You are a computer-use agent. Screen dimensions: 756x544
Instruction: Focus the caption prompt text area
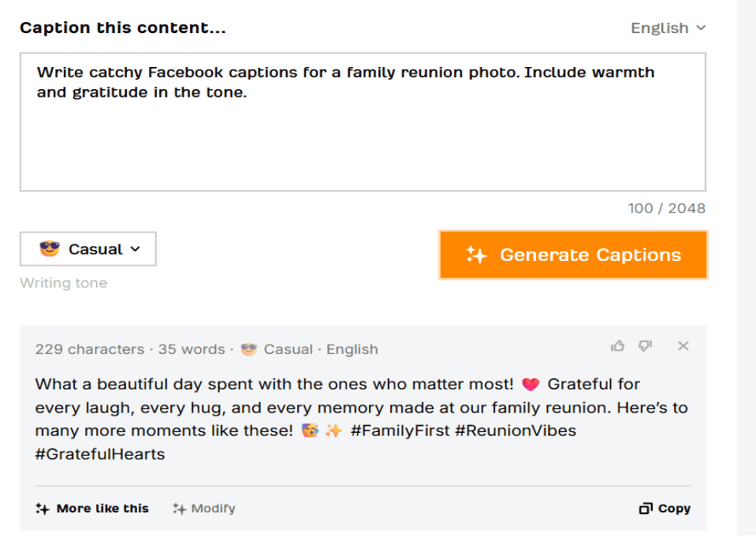click(363, 134)
